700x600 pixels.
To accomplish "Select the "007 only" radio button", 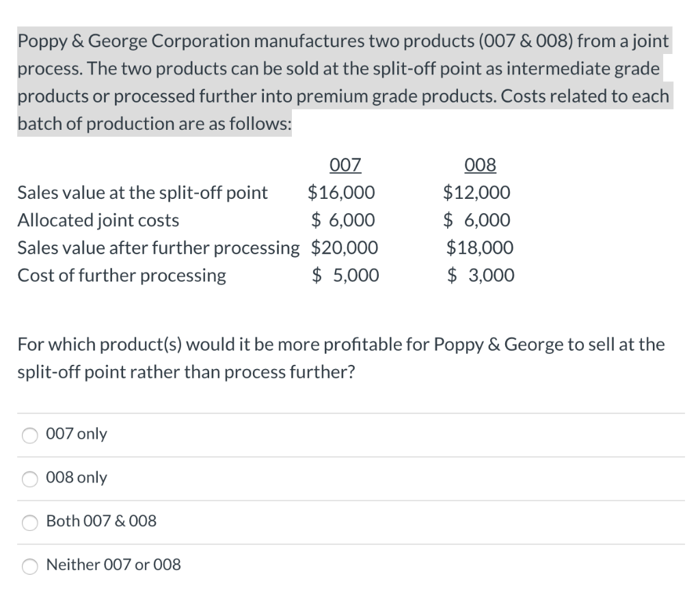I will (x=29, y=435).
